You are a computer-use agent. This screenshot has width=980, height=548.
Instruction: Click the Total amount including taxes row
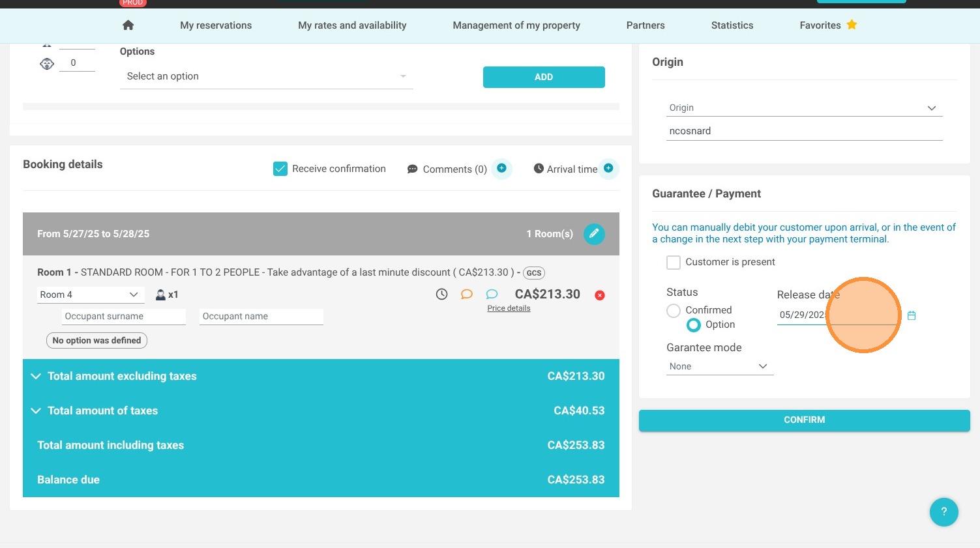321,445
